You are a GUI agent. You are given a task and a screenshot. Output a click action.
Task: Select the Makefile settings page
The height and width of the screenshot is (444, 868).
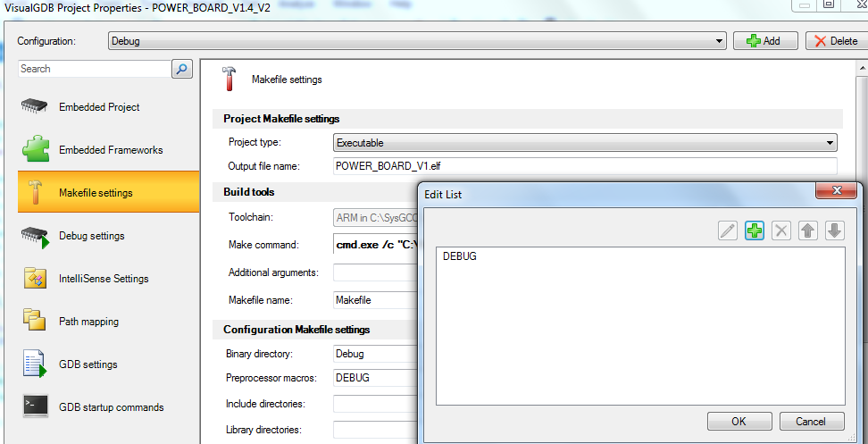click(x=109, y=193)
